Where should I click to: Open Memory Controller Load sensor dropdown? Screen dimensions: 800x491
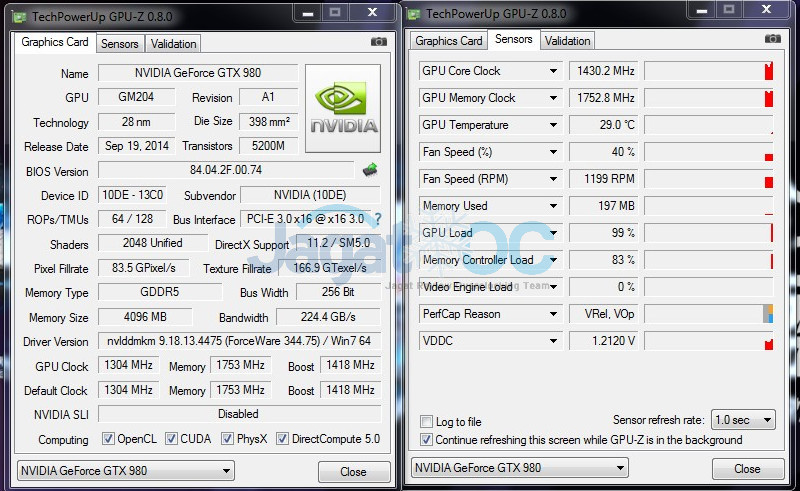pos(553,260)
